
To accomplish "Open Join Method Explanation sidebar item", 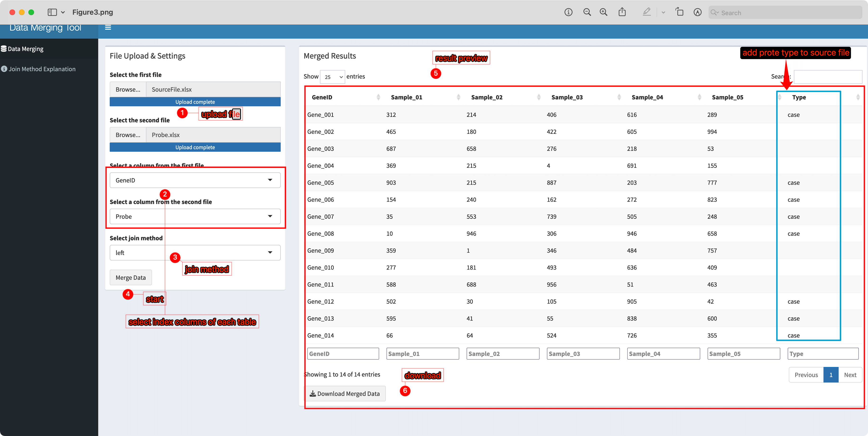I will click(42, 69).
